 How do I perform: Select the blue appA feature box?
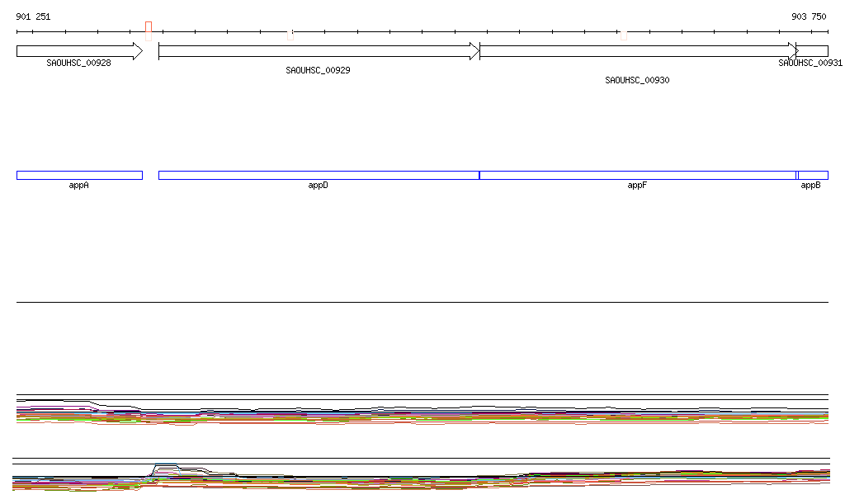[x=79, y=175]
